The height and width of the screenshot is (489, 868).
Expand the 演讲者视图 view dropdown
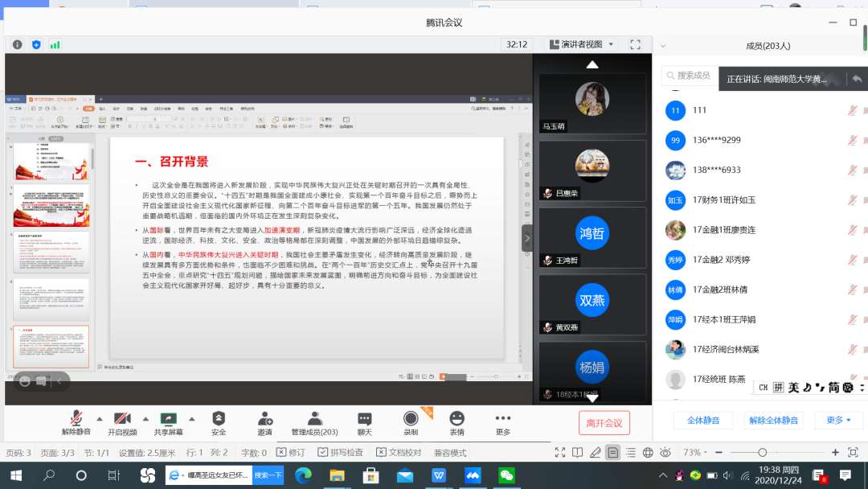click(581, 44)
